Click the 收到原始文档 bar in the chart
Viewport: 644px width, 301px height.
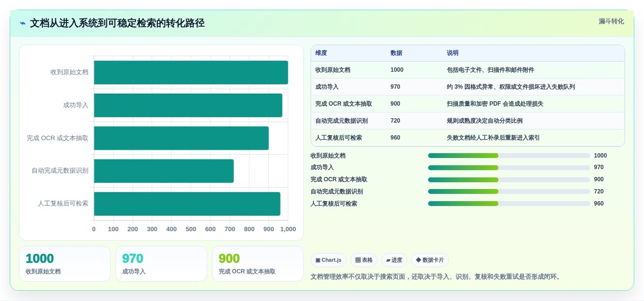(x=191, y=73)
